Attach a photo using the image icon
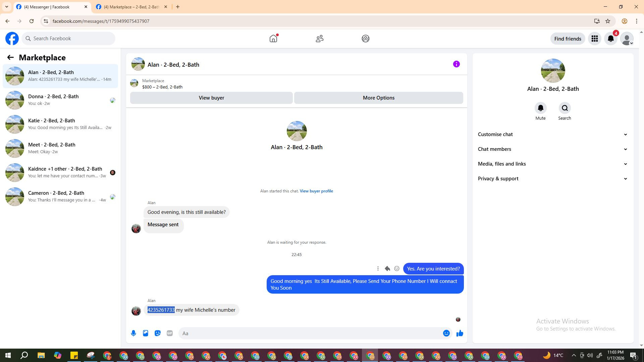 [146, 333]
